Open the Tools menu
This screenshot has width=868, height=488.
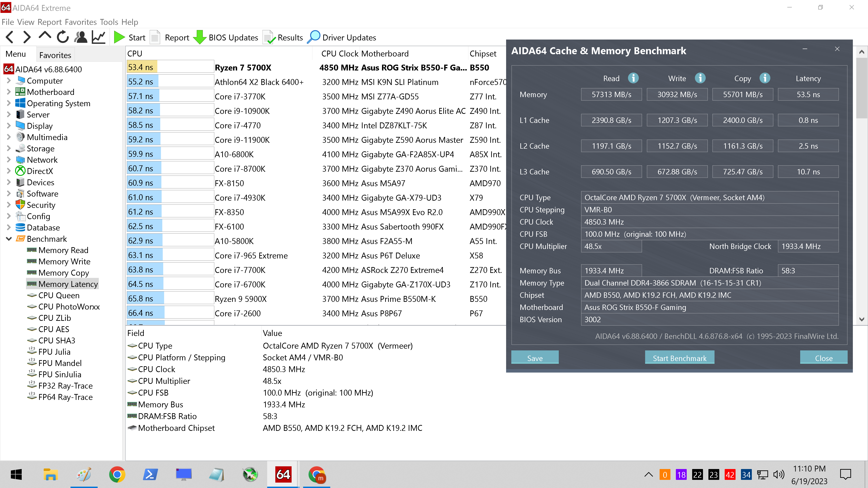tap(108, 22)
